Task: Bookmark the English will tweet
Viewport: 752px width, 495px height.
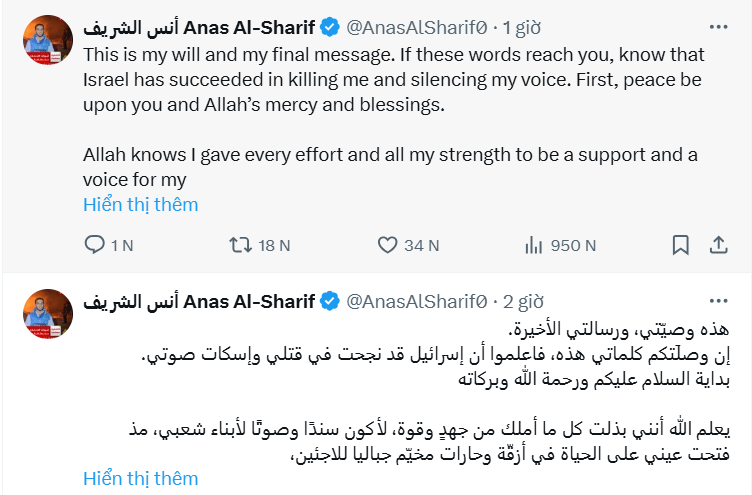Action: point(680,244)
